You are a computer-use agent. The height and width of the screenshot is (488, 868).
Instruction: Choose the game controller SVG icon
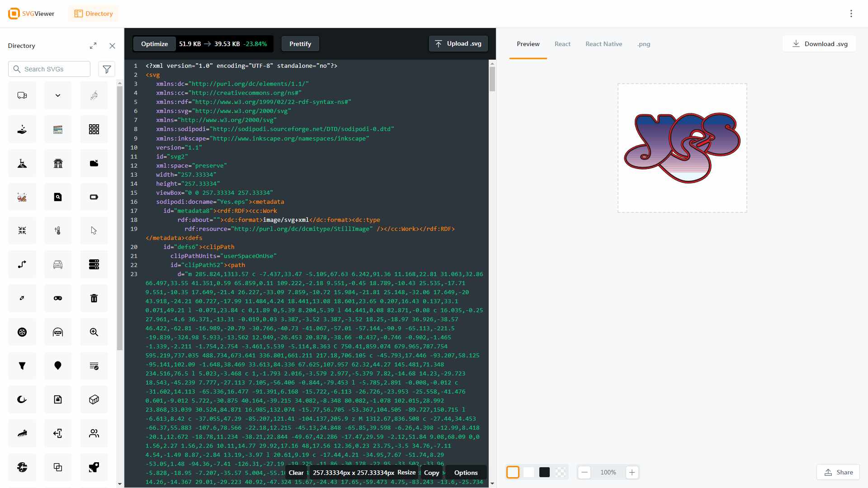58,298
